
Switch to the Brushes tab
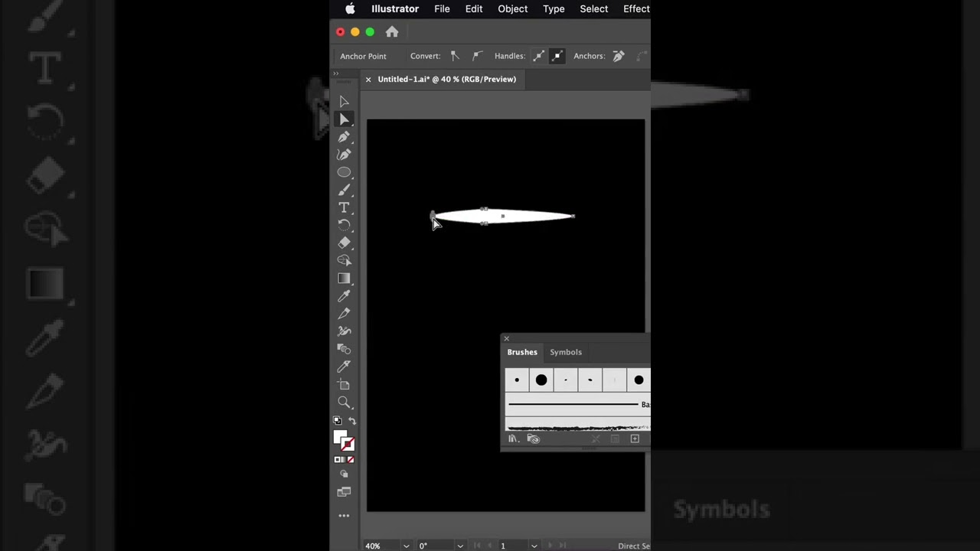click(x=522, y=352)
